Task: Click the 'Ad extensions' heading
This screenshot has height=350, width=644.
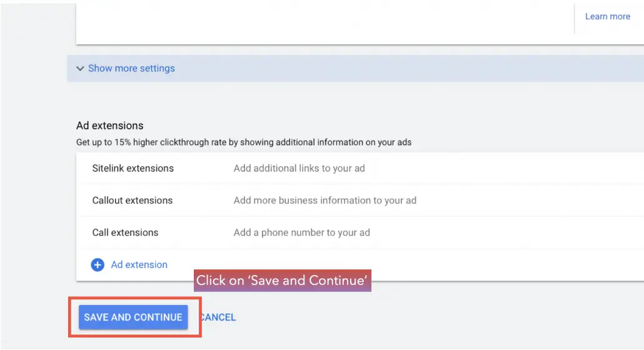Action: click(x=109, y=126)
